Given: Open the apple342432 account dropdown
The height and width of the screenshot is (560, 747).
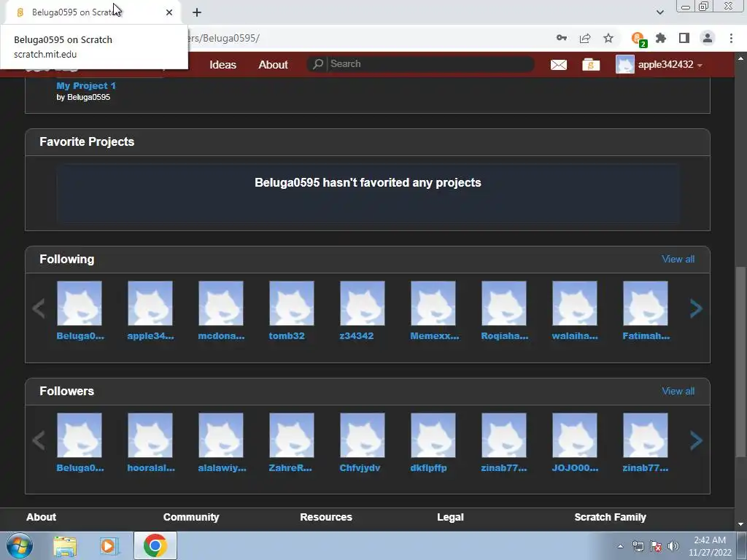Looking at the screenshot, I should tap(659, 64).
